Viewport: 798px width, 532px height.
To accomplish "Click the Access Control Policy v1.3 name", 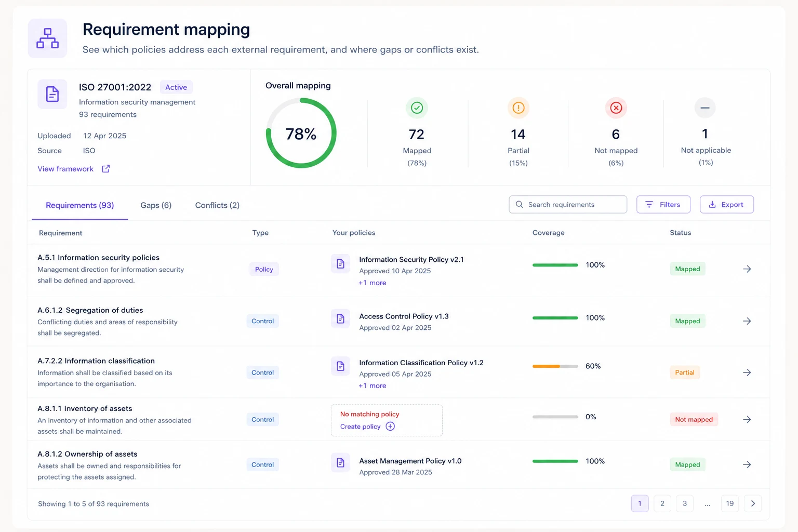I will 404,316.
